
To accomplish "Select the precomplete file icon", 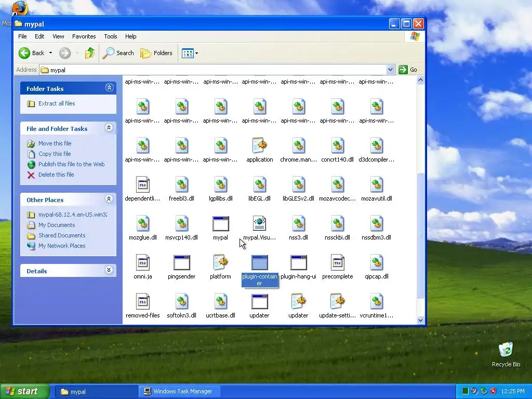I will pyautogui.click(x=338, y=262).
